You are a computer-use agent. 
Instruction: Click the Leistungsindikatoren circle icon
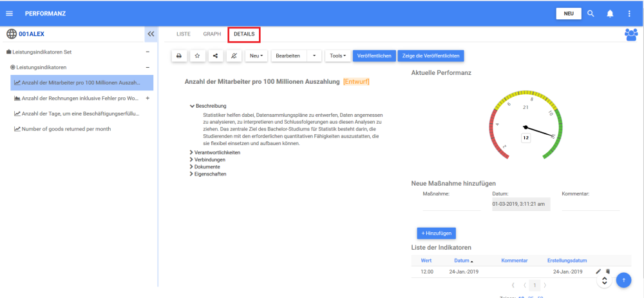point(13,67)
